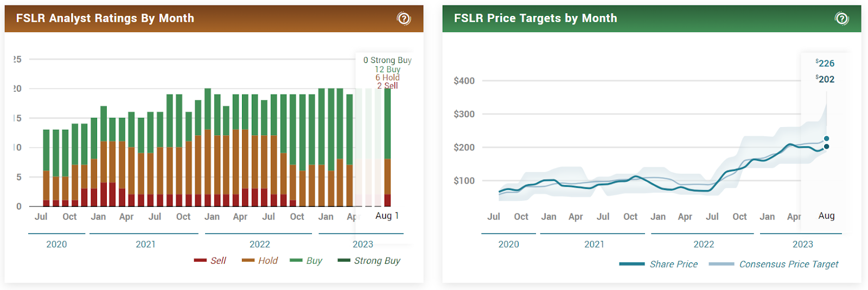Viewport: 868px width, 290px height.
Task: Click the 2020 year label in ratings chart
Action: (56, 244)
